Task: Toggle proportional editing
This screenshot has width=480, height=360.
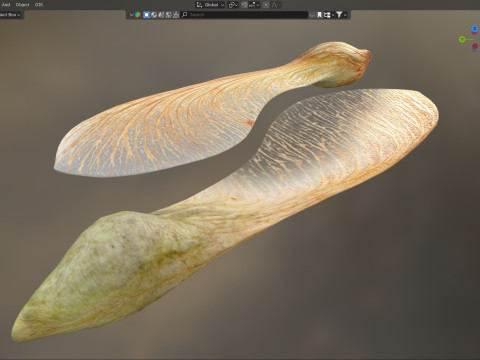Action: pyautogui.click(x=266, y=5)
